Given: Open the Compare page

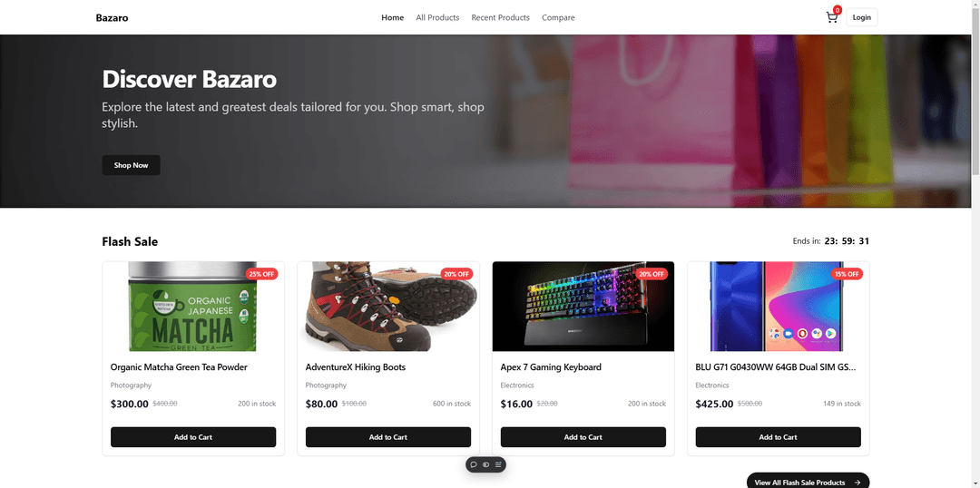Looking at the screenshot, I should (x=558, y=17).
